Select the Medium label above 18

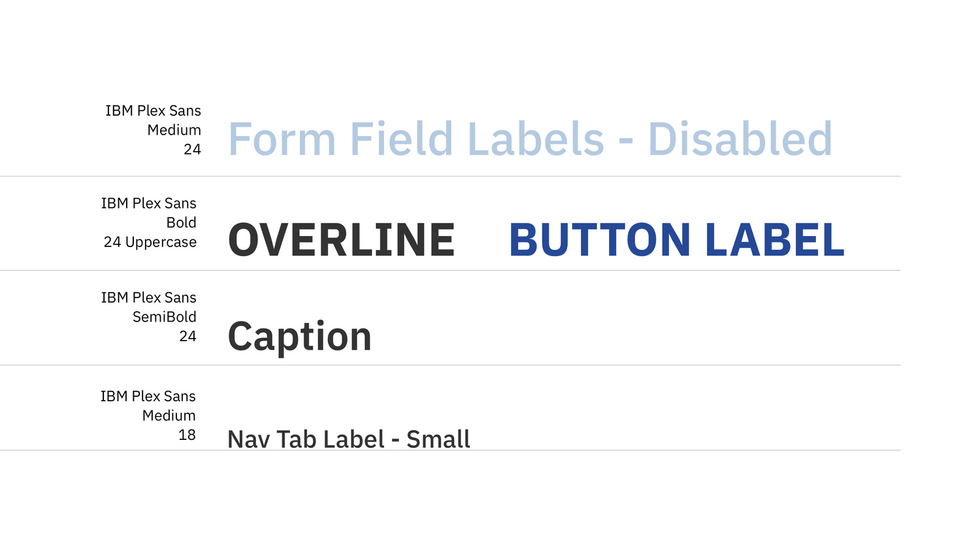[169, 416]
